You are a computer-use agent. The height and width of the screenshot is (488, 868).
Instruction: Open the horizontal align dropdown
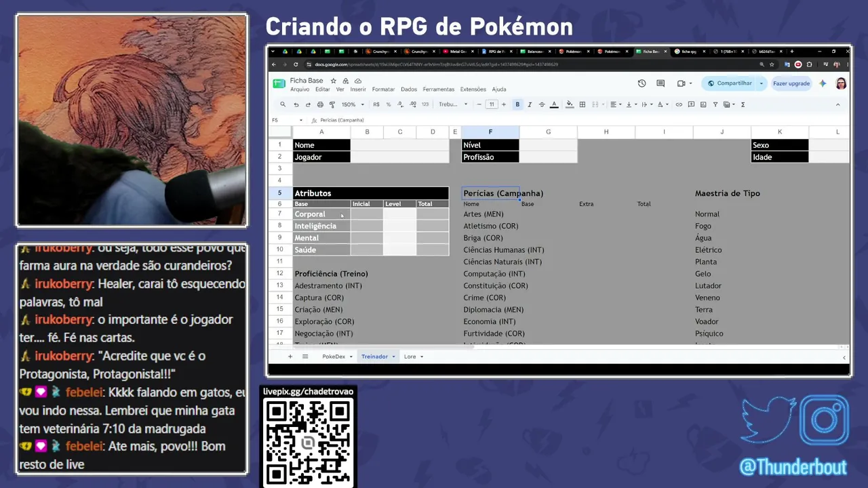point(615,104)
